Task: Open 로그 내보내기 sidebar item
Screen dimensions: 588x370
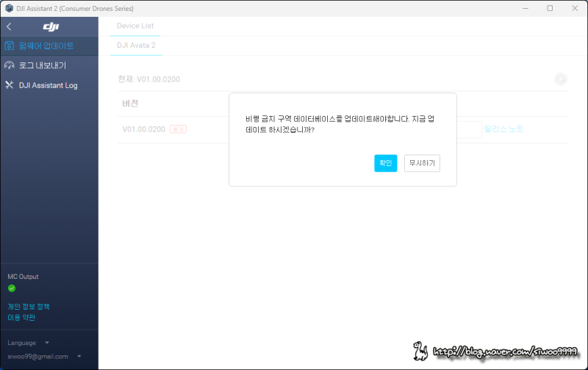Action: tap(49, 65)
